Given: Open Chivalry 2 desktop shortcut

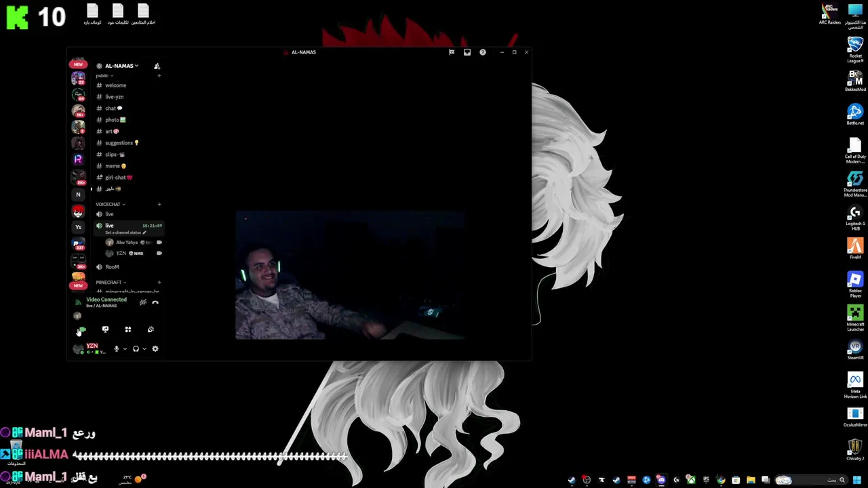Looking at the screenshot, I should coord(855,449).
